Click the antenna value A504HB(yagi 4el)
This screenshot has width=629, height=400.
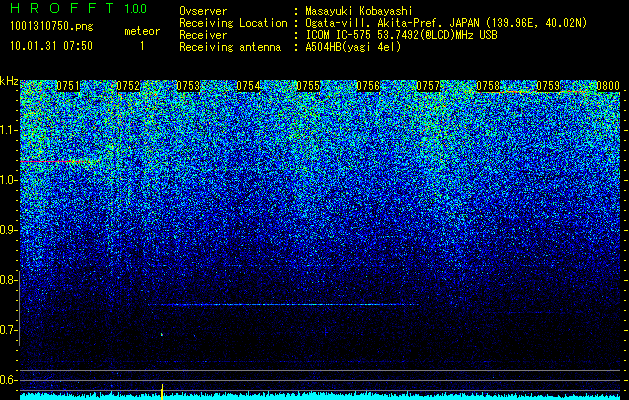(x=353, y=47)
